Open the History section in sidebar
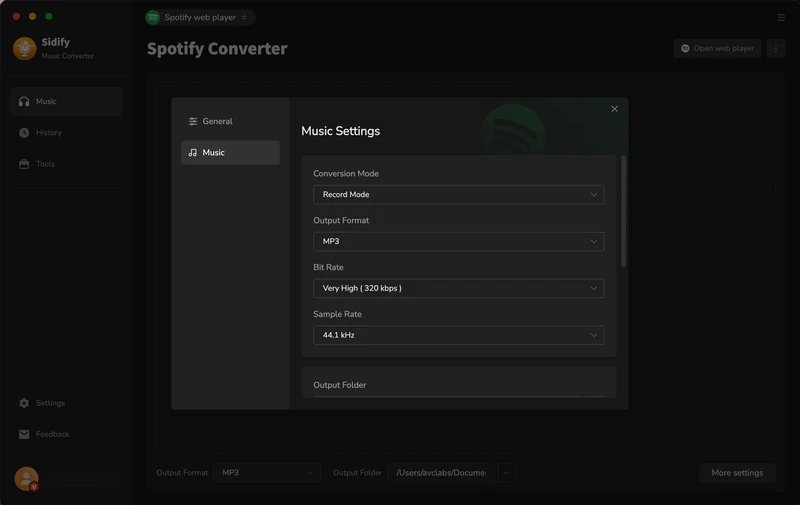This screenshot has width=800, height=505. (x=66, y=133)
